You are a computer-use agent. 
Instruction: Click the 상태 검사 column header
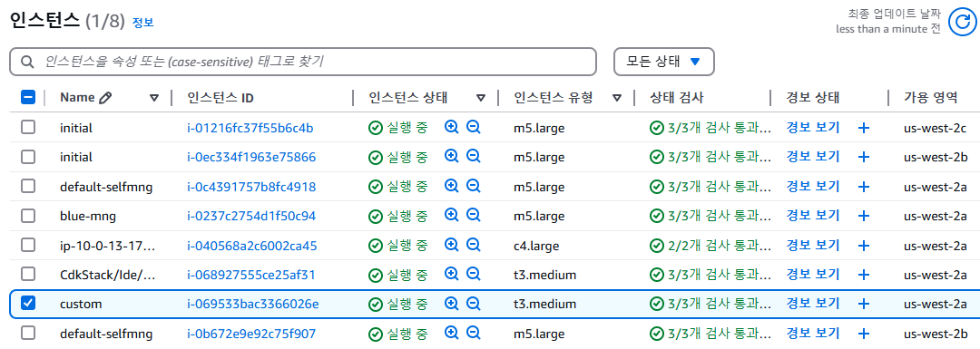[x=677, y=97]
